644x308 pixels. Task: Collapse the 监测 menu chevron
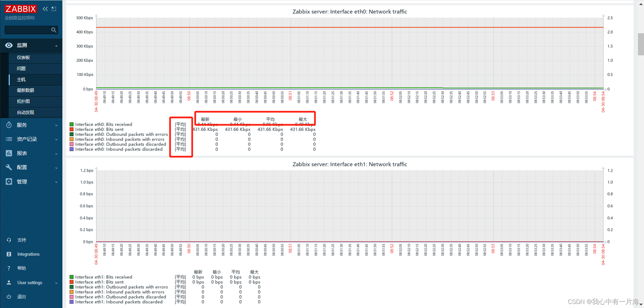56,46
